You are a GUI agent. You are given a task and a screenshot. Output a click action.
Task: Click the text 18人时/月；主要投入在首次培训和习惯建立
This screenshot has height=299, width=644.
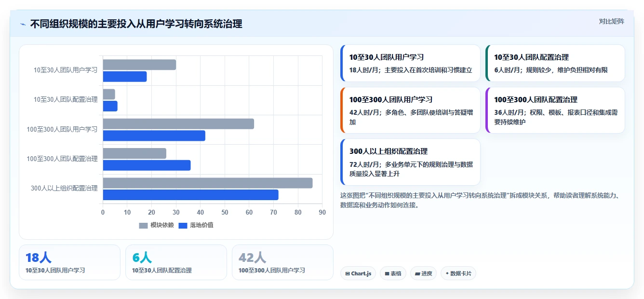pos(411,70)
